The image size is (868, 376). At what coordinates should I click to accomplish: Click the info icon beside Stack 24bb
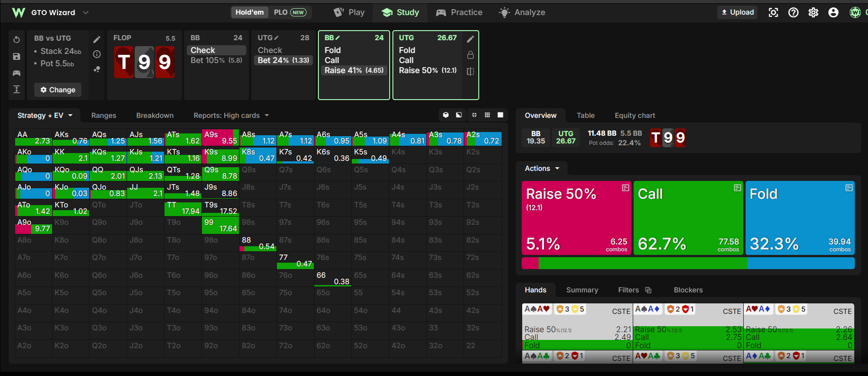pyautogui.click(x=97, y=54)
